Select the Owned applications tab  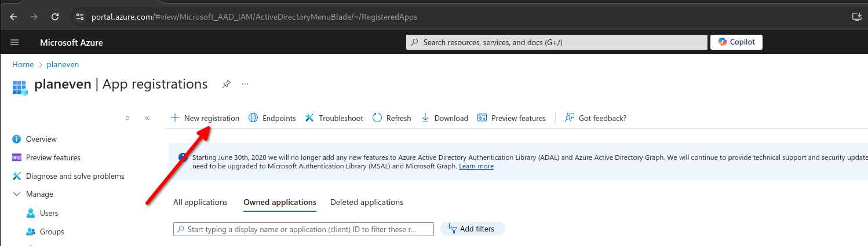coord(280,202)
